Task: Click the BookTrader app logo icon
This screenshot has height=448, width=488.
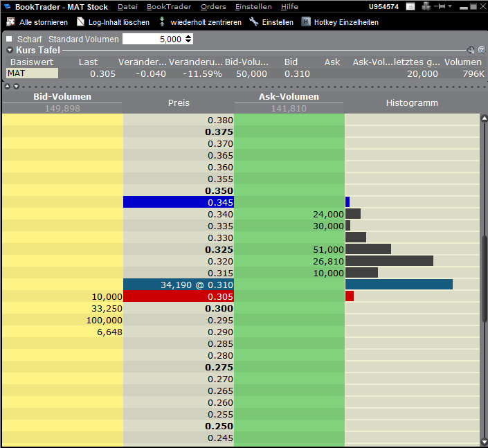Action: 7,6
